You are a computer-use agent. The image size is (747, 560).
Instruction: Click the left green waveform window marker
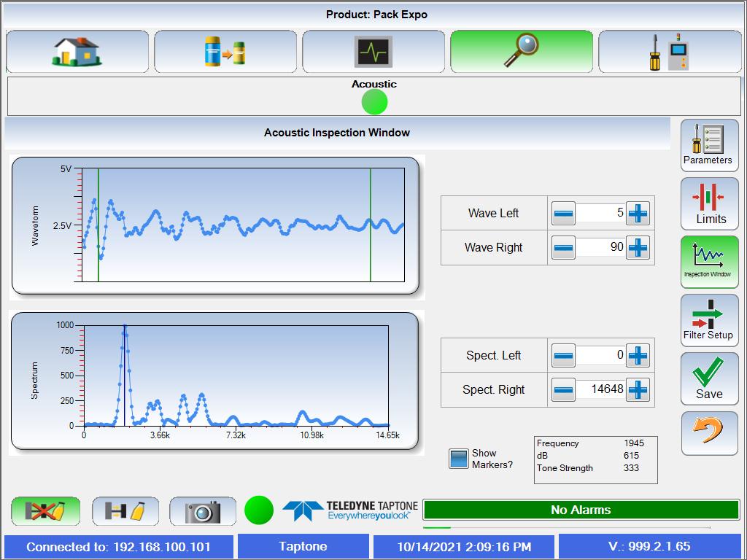tap(98, 225)
